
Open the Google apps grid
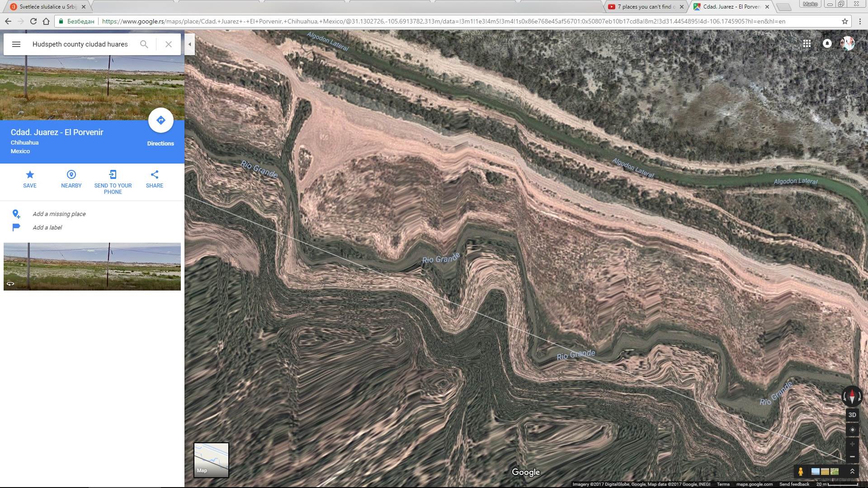pyautogui.click(x=807, y=43)
